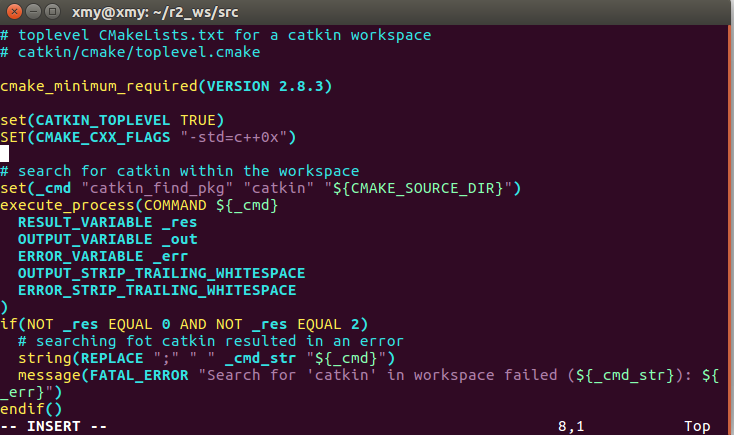Click the comment 'catkin/cmake/toplevel.cmake'
This screenshot has width=734, height=435.
click(139, 52)
